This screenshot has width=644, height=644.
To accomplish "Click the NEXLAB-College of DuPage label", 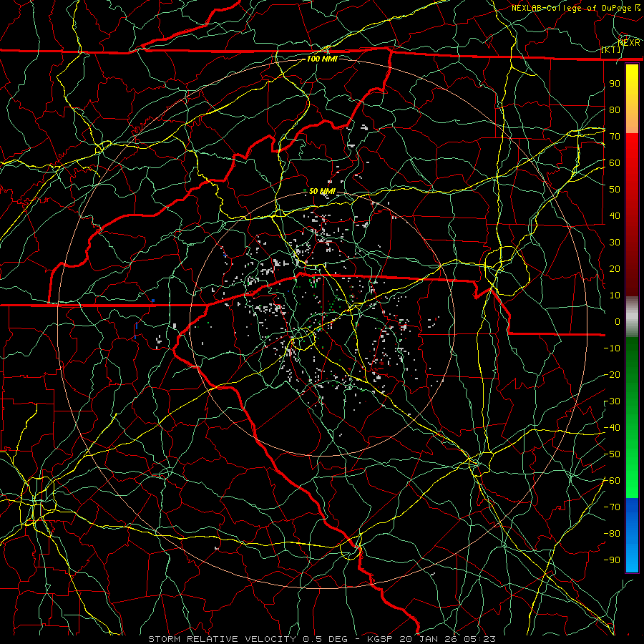I will tap(572, 8).
